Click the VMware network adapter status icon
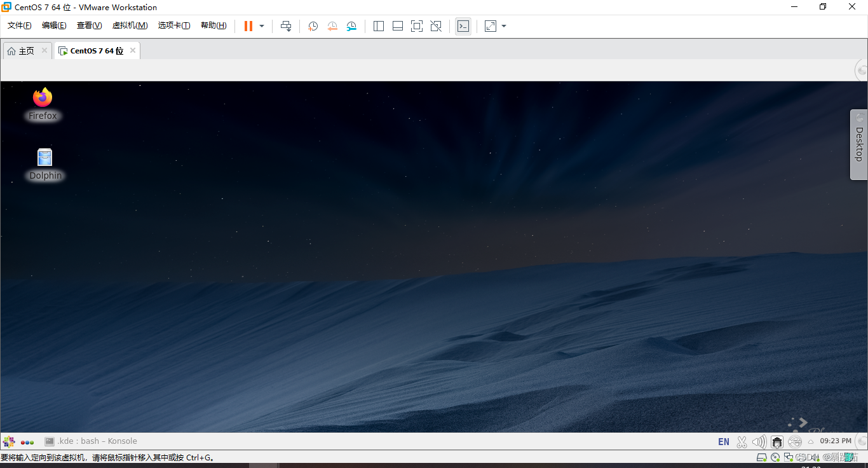This screenshot has width=868, height=468. coord(789,457)
